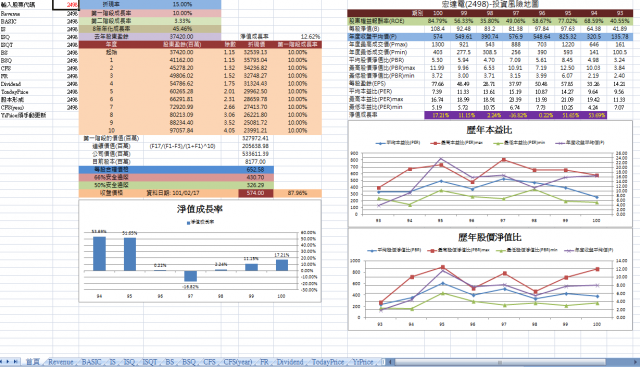Open the BASIC sheet tab

click(91, 362)
